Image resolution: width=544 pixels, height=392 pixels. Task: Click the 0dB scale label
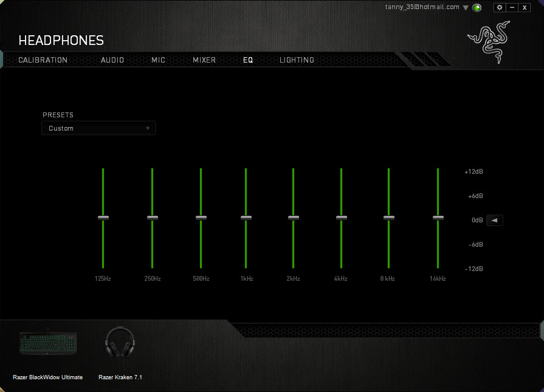tap(477, 220)
